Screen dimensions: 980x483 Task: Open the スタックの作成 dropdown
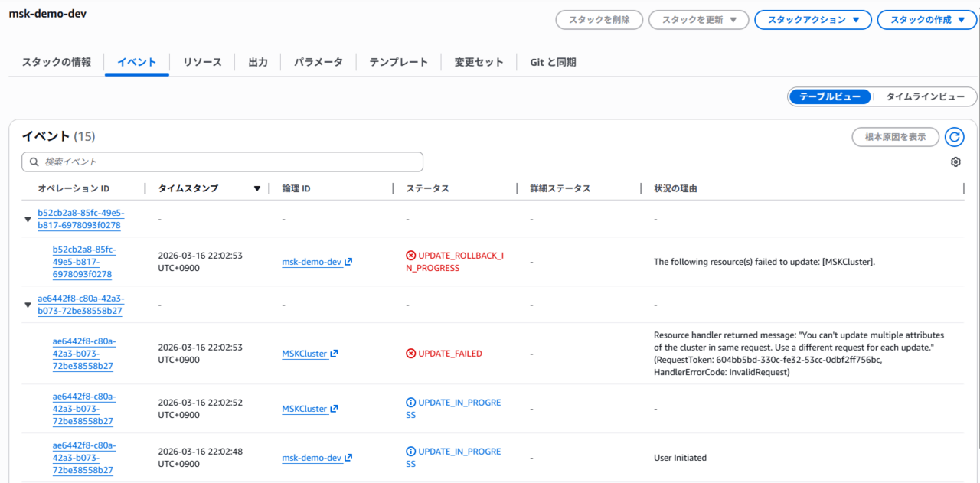[927, 20]
